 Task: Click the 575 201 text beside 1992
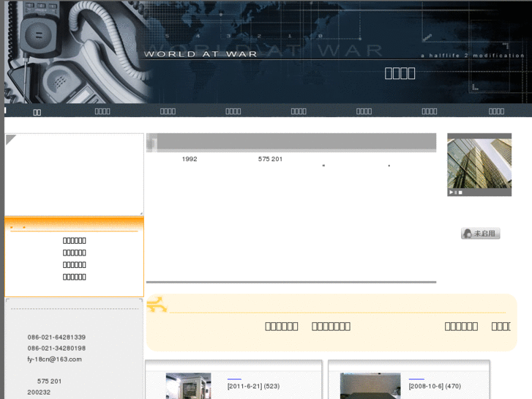270,159
